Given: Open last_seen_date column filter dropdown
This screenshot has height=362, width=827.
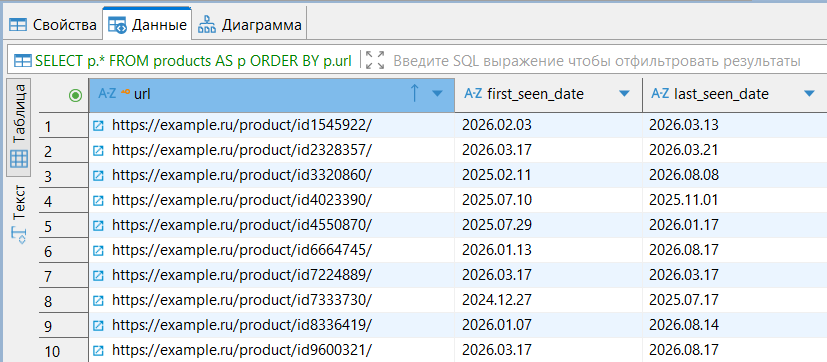Looking at the screenshot, I should [x=809, y=94].
